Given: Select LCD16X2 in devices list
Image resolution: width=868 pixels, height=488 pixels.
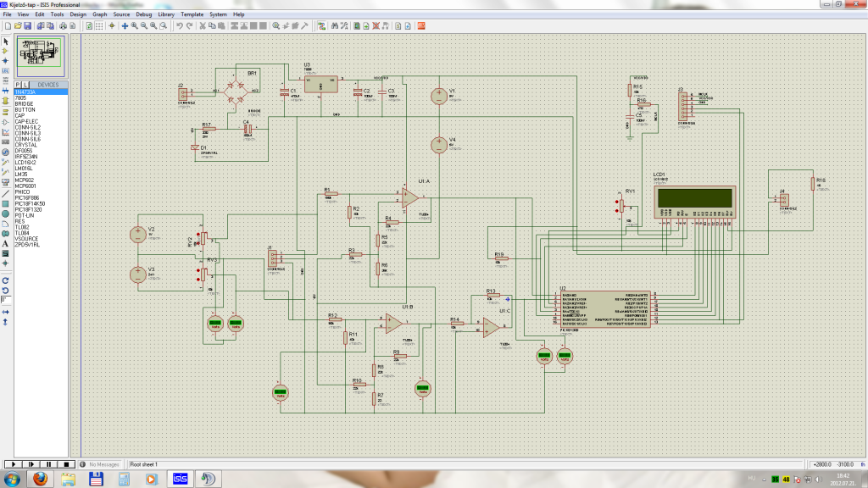Looking at the screenshot, I should point(41,163).
